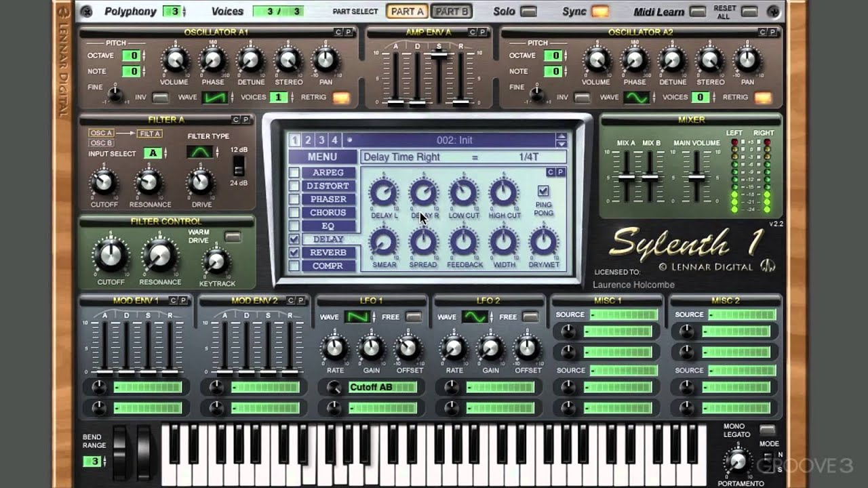The width and height of the screenshot is (868, 488).
Task: Click LFO 1 Gain knob
Action: pos(371,349)
